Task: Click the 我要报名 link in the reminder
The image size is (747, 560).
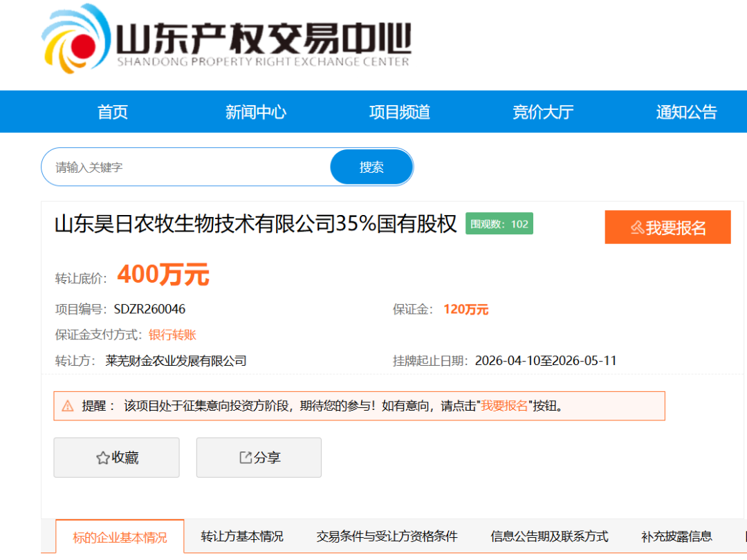Action: coord(504,406)
